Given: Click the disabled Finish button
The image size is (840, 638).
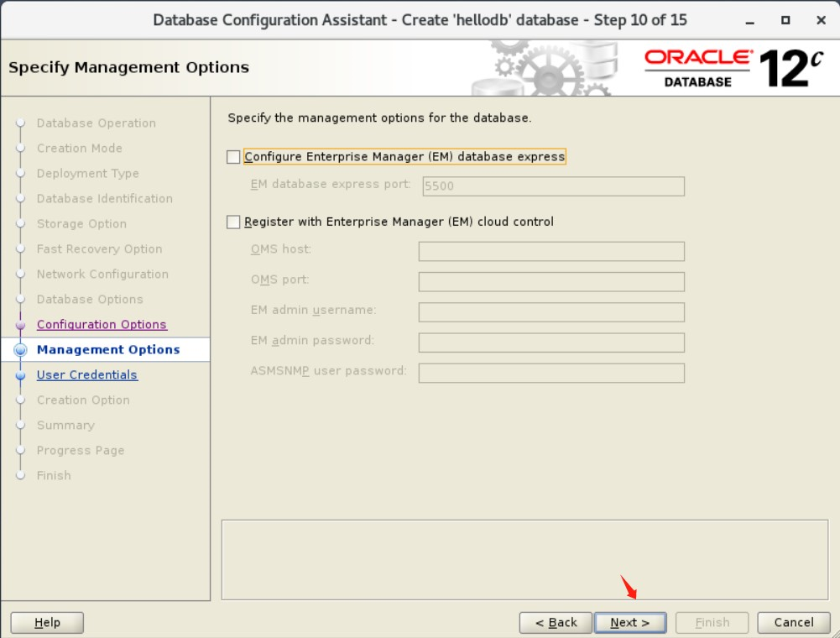Looking at the screenshot, I should tap(712, 622).
